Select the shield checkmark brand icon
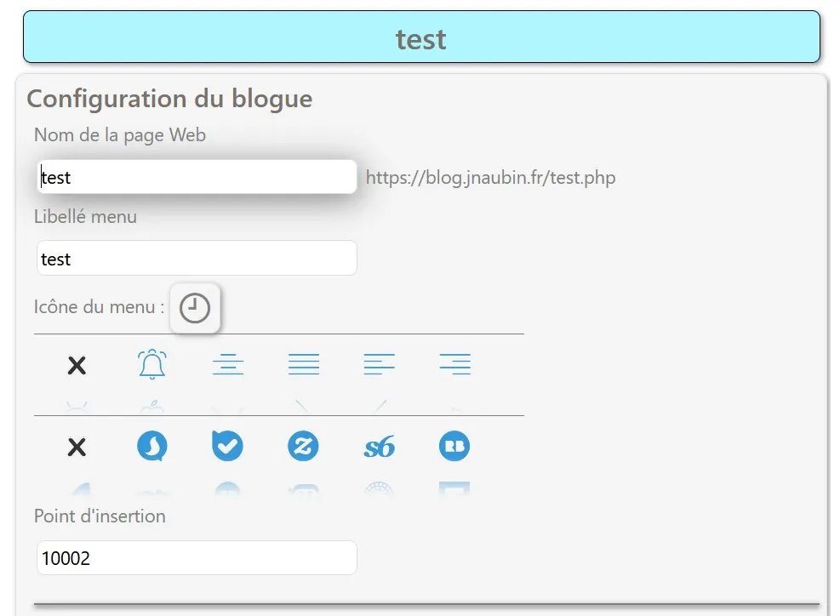 228,446
